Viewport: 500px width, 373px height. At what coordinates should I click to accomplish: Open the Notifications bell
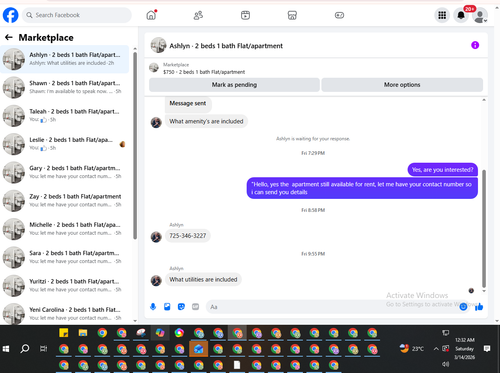[461, 15]
